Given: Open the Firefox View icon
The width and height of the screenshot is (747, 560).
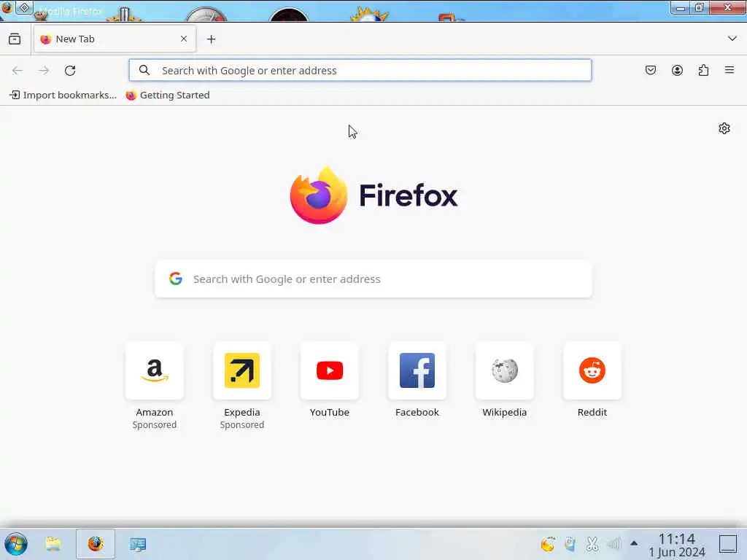Looking at the screenshot, I should 15,39.
